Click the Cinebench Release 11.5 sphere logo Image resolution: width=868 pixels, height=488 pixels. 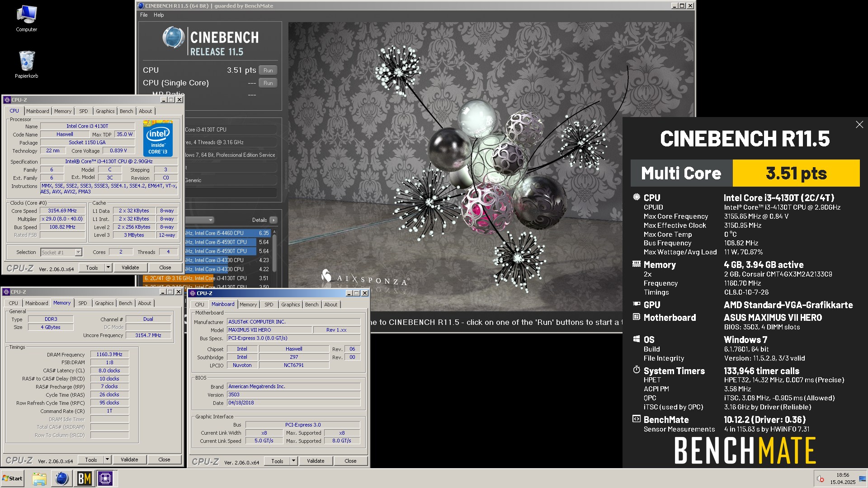pyautogui.click(x=173, y=38)
